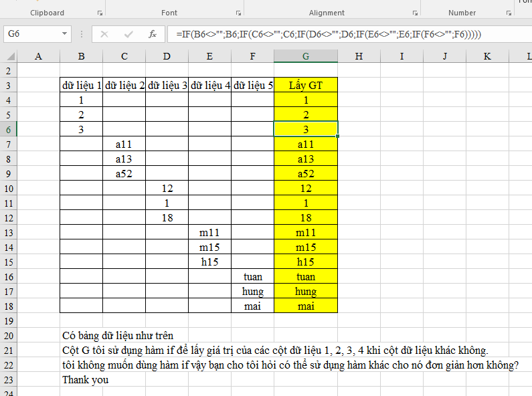Select cell F16 containing tuan
Screen dimensions: 532x396
point(252,277)
